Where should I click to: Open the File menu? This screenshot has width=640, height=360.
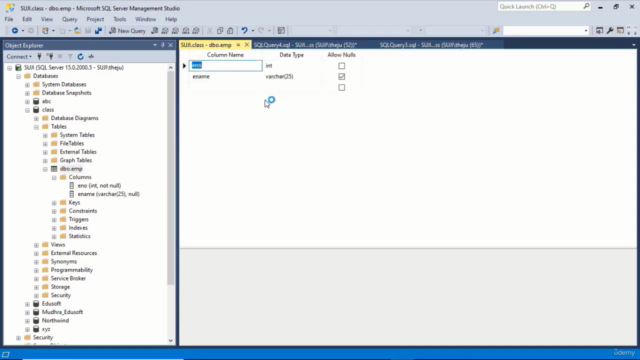9,19
